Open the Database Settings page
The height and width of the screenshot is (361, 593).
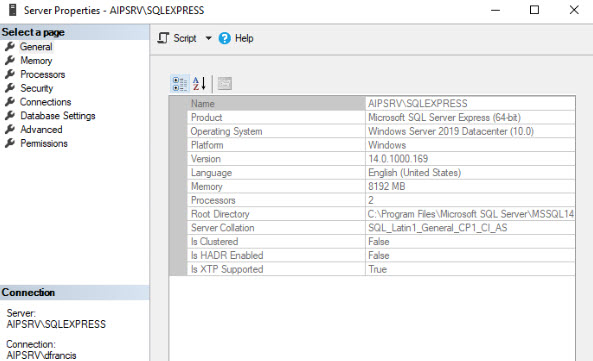point(58,116)
